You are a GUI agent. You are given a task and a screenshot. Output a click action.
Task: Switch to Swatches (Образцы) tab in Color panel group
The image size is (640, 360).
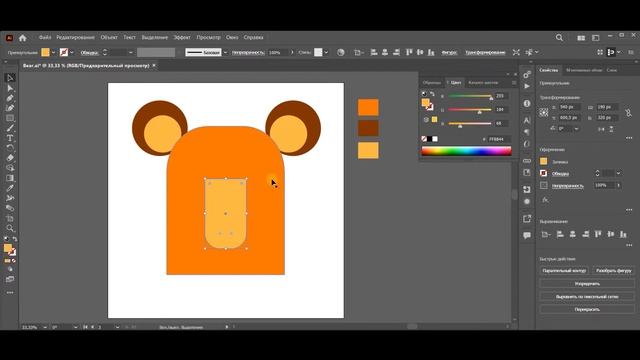click(432, 82)
